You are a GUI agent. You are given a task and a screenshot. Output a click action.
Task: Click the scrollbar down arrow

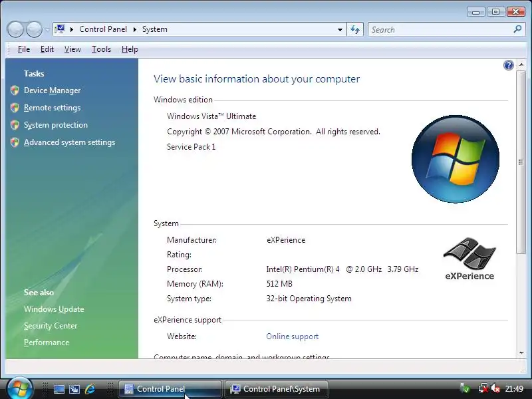tap(521, 353)
